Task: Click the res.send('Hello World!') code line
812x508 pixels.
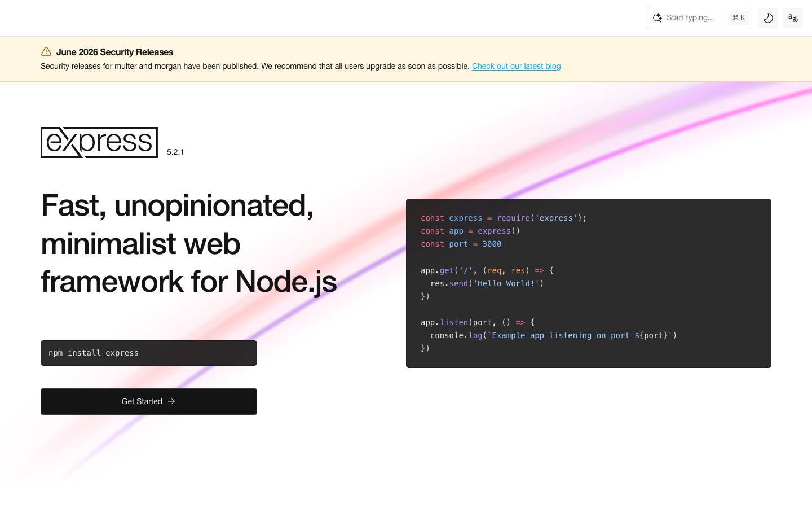Action: tap(487, 283)
